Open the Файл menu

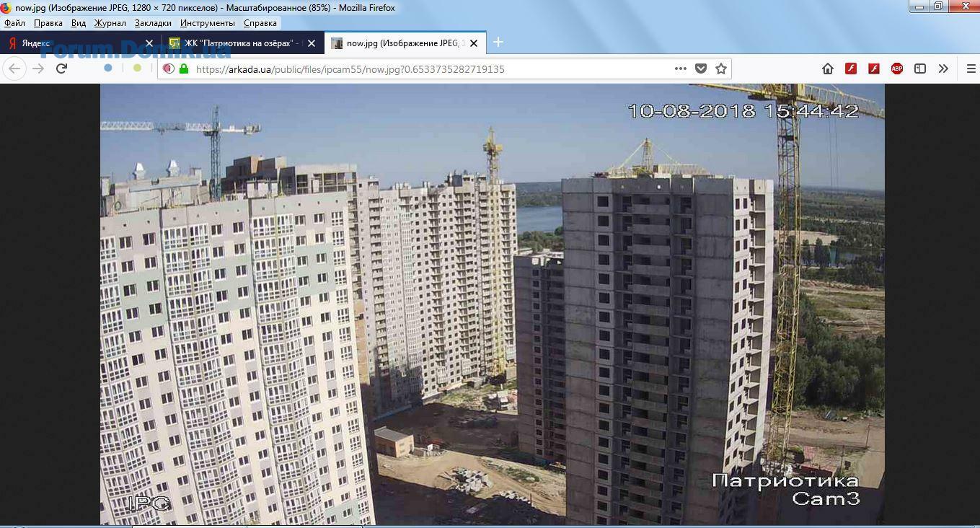(x=14, y=23)
